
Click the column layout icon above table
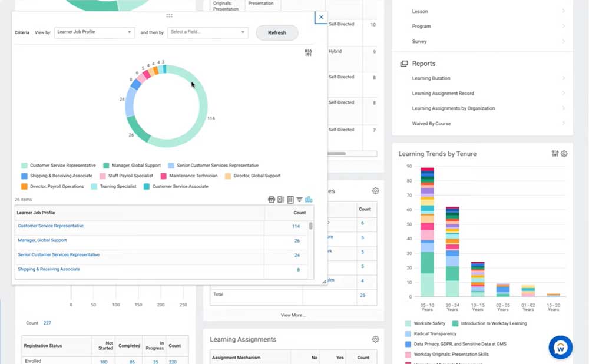coord(290,200)
